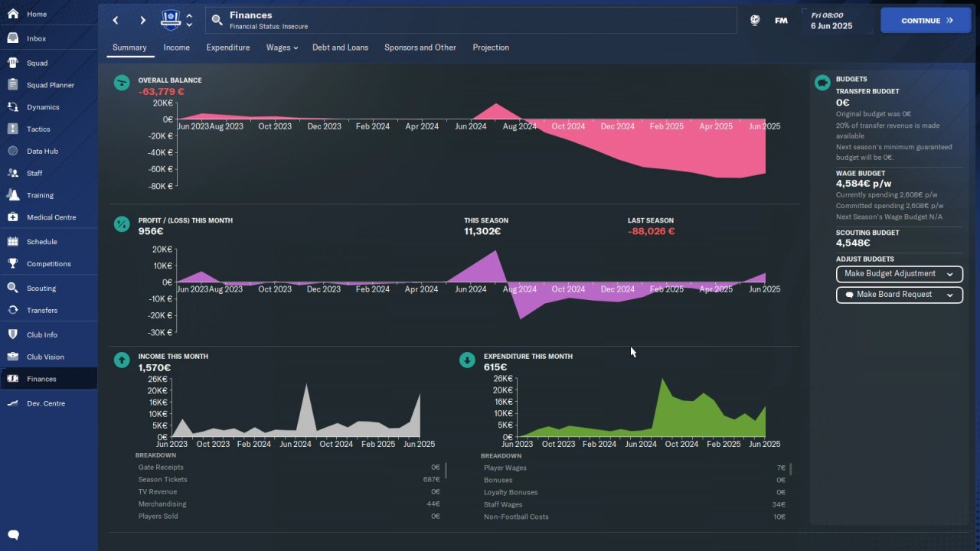
Task: Open the Tactics screen icon
Action: point(13,129)
